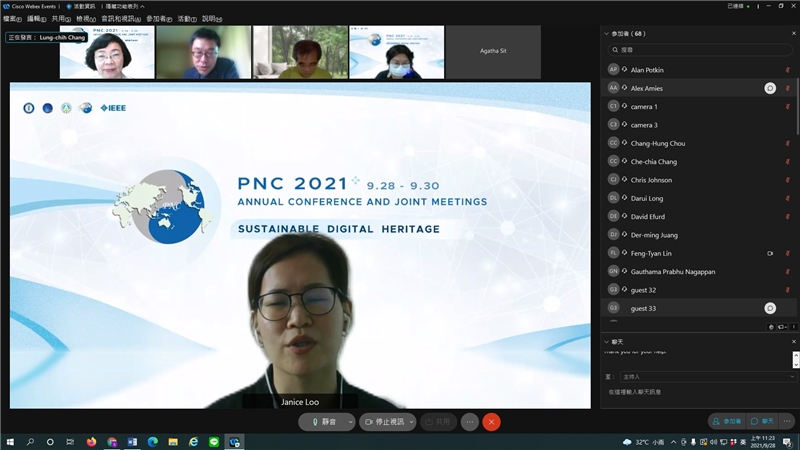Show hidden system tray icons
Image resolution: width=800 pixels, height=450 pixels.
coord(673,442)
